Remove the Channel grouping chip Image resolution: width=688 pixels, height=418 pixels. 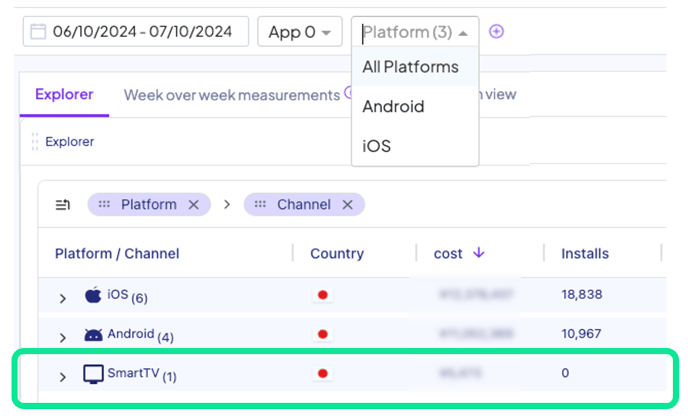pos(348,204)
